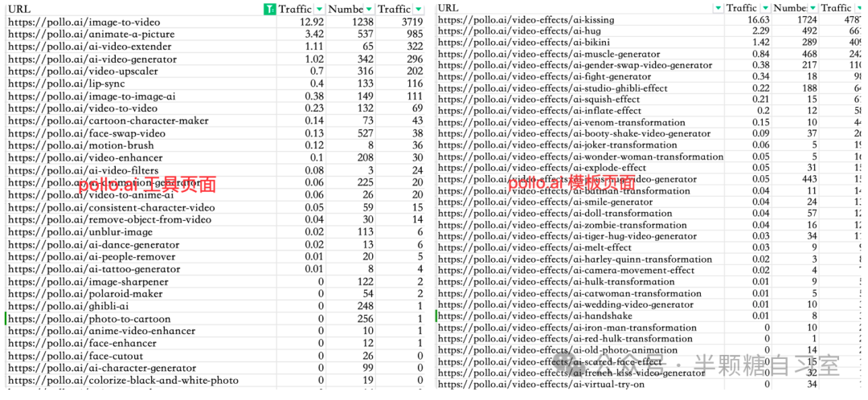Select the video-effects/ai-explode-effect URL cell
The height and width of the screenshot is (400, 868).
[580, 168]
